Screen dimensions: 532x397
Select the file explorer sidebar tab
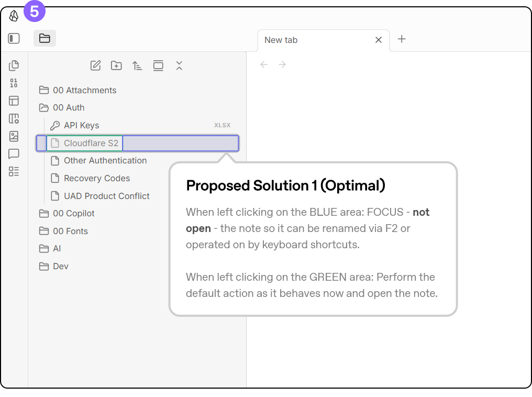point(45,38)
